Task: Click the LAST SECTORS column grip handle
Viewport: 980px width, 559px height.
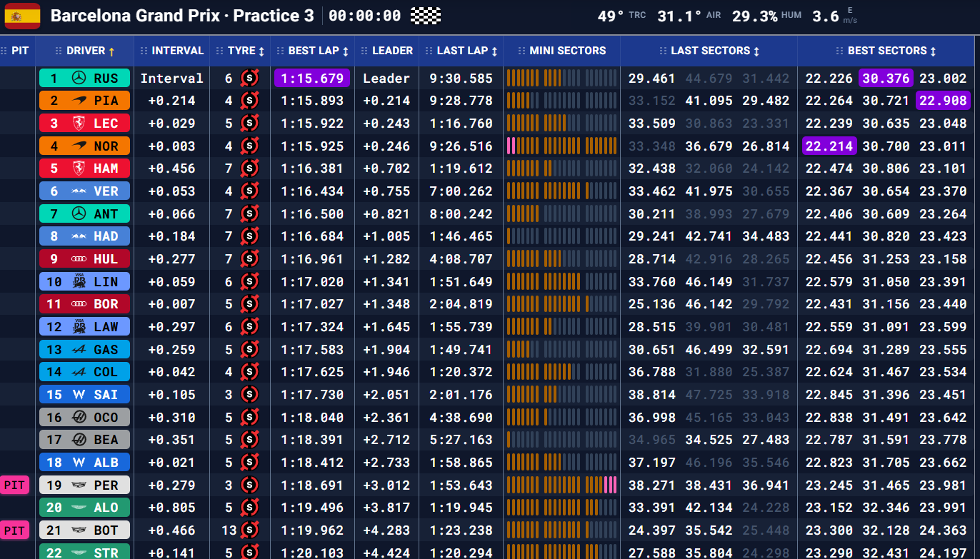Action: click(x=664, y=51)
